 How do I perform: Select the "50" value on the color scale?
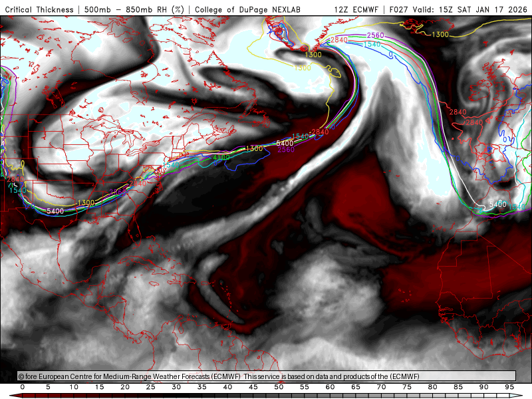coord(279,387)
